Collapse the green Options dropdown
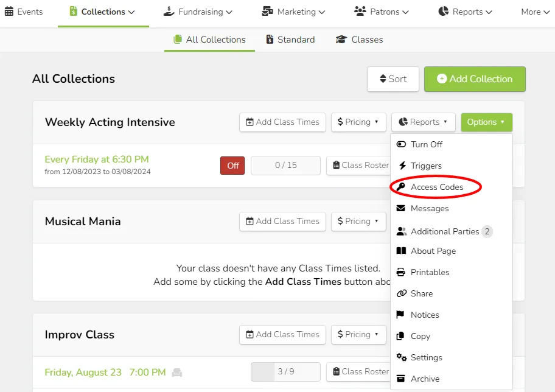 pyautogui.click(x=487, y=122)
